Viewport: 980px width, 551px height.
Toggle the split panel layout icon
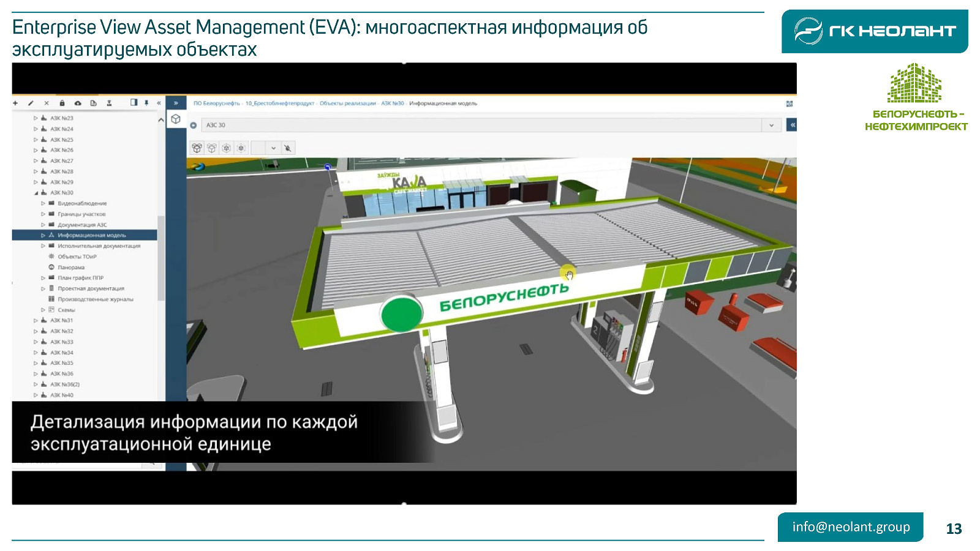pyautogui.click(x=134, y=103)
